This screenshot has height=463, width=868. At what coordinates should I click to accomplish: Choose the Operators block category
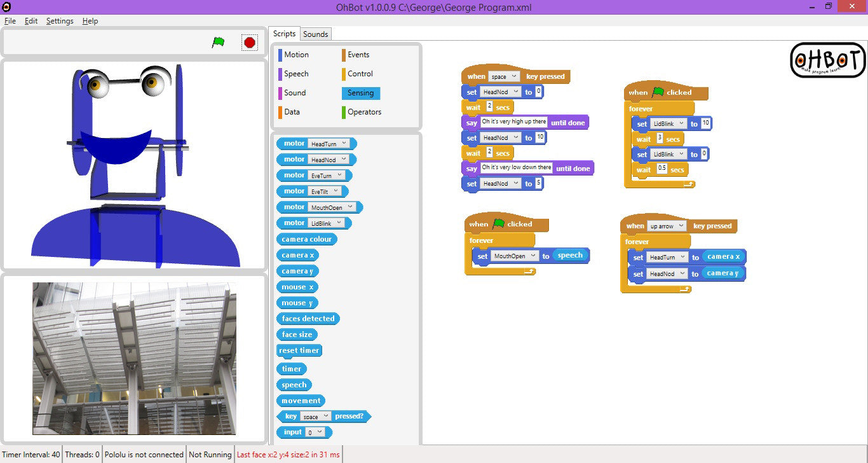tap(363, 112)
